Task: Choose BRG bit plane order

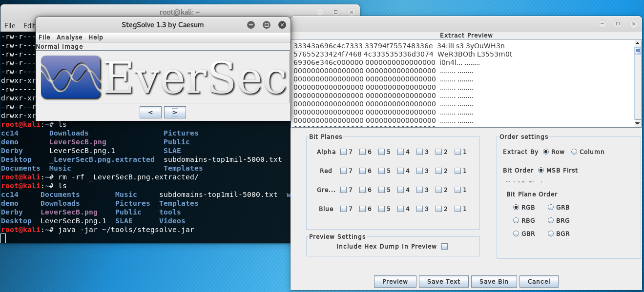Action: coord(551,220)
